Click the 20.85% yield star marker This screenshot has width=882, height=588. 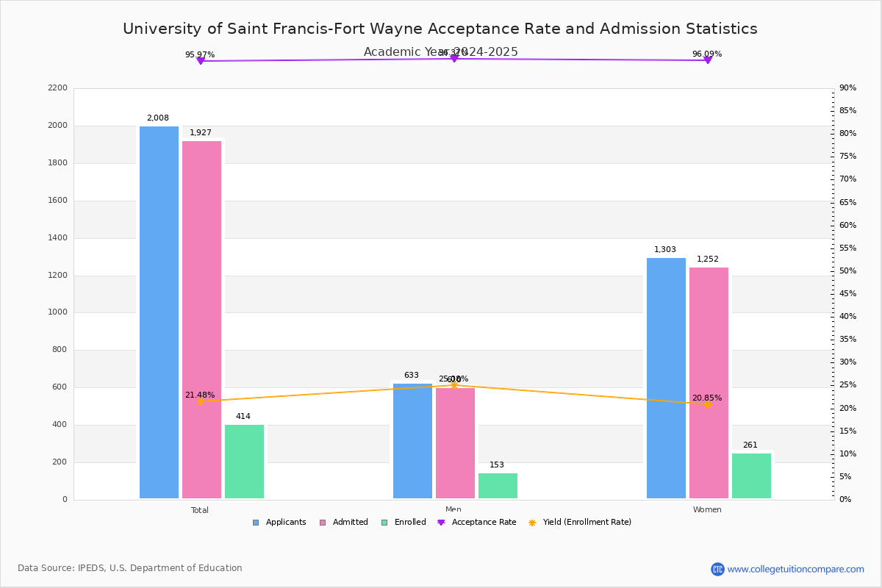(x=708, y=404)
